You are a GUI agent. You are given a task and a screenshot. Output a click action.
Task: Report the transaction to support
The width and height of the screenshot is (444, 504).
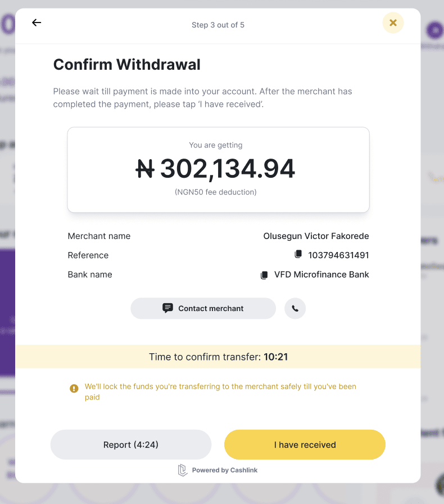tap(131, 444)
